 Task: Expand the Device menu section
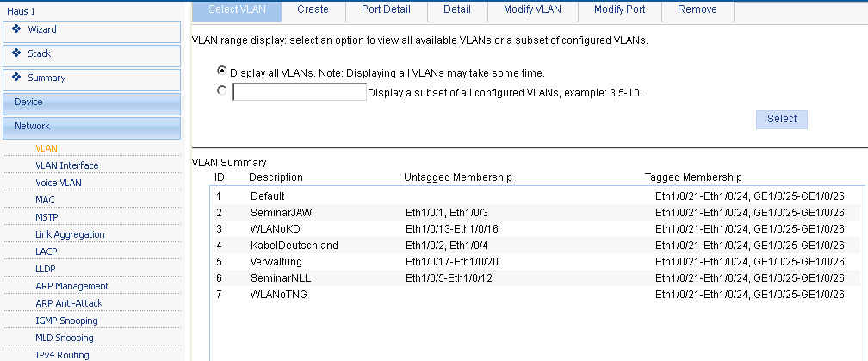coord(92,104)
